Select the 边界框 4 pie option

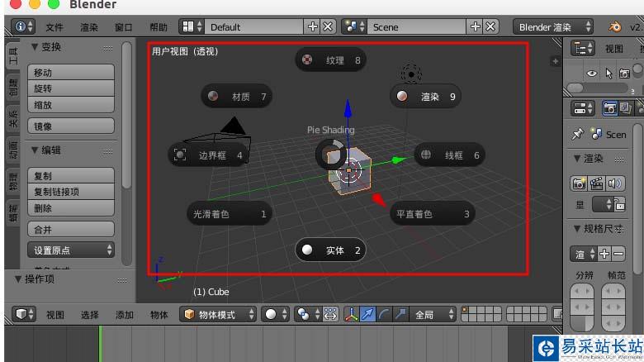208,155
